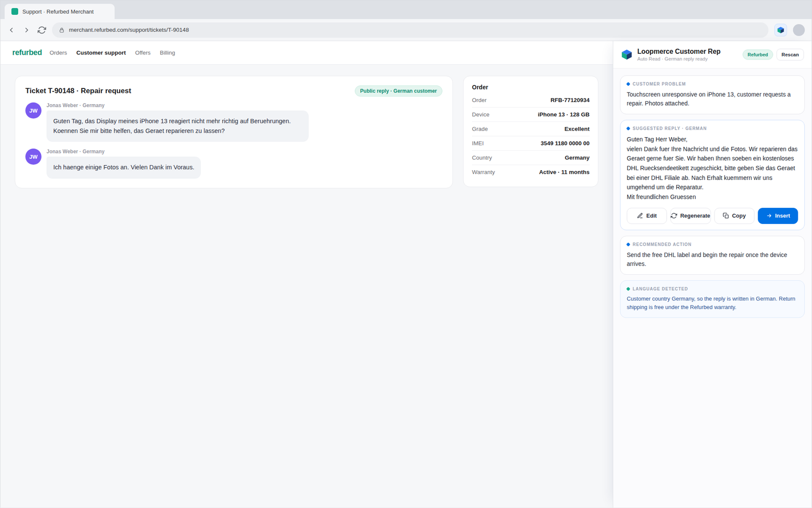
Task: Open the Loopmerce extension icon in toolbar
Action: pos(781,30)
